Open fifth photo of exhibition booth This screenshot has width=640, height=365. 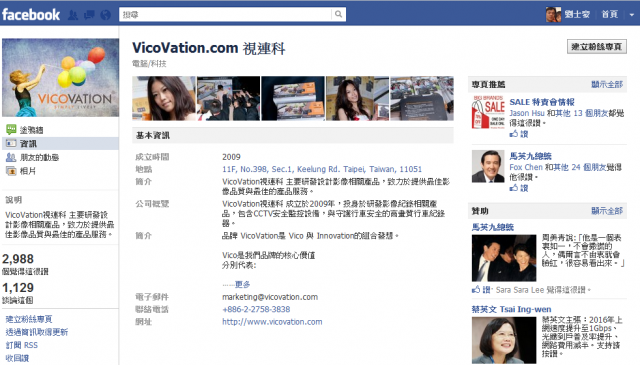point(422,98)
